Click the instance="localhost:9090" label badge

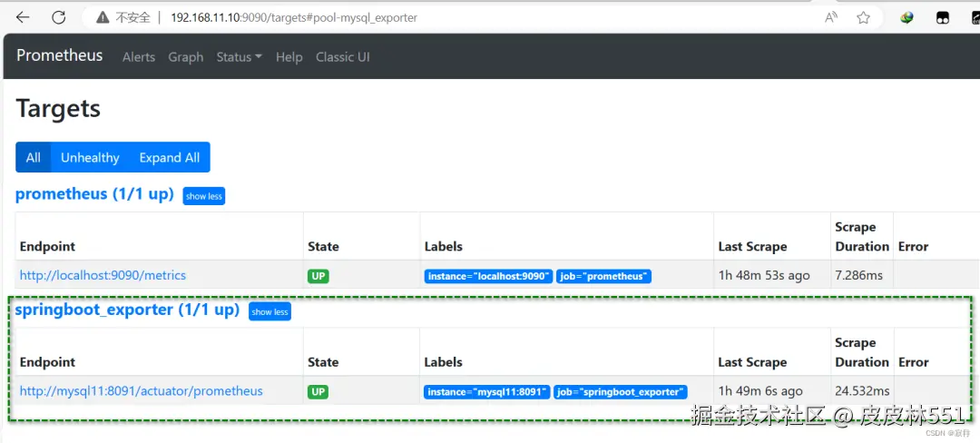pos(488,276)
